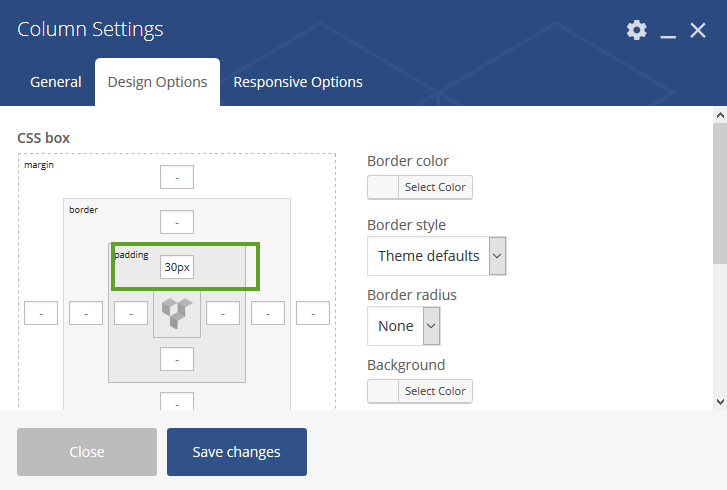The width and height of the screenshot is (727, 490).
Task: Close the Column Settings dialog with the X
Action: (x=697, y=31)
